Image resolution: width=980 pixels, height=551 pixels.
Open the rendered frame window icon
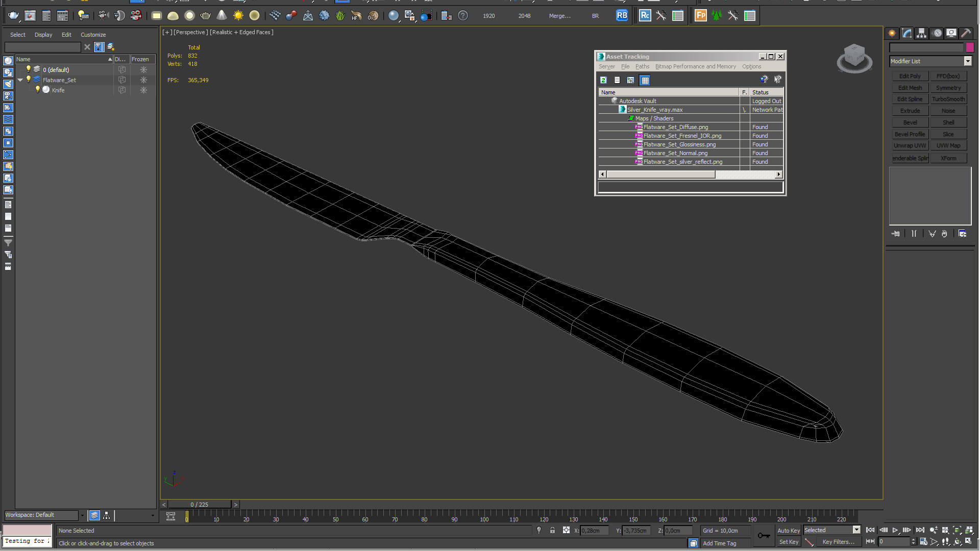click(30, 16)
